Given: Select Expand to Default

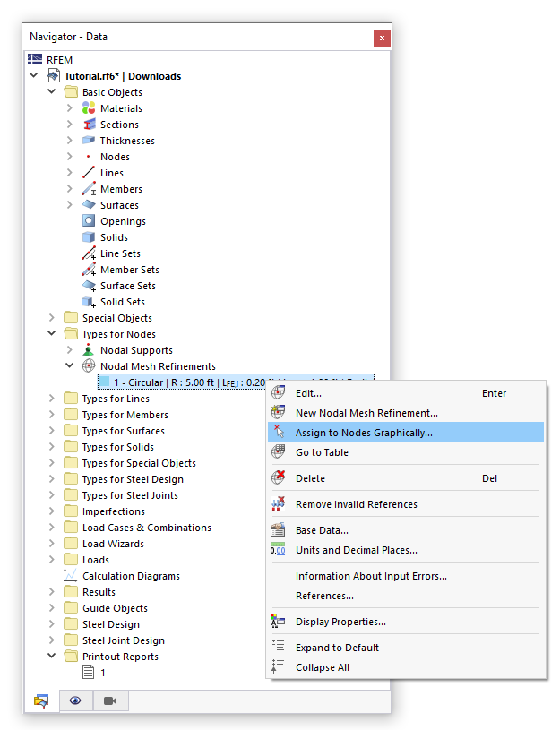Looking at the screenshot, I should coord(406,647).
